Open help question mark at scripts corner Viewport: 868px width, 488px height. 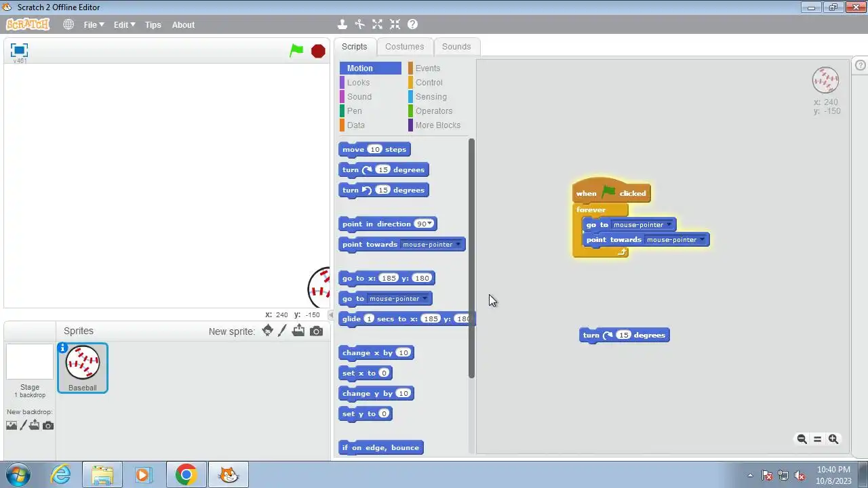tap(861, 65)
